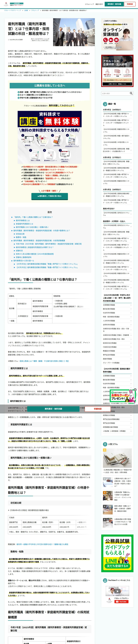
Task: Open コラムトップ in the header navigation
Action: click(x=89, y=4)
